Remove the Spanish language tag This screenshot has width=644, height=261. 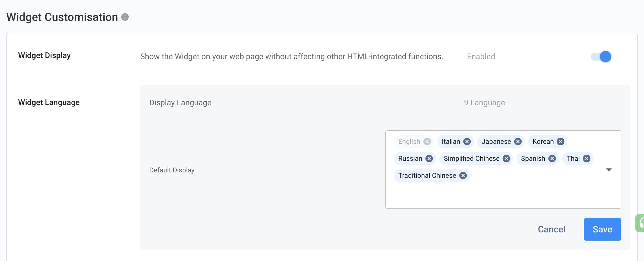click(x=552, y=159)
